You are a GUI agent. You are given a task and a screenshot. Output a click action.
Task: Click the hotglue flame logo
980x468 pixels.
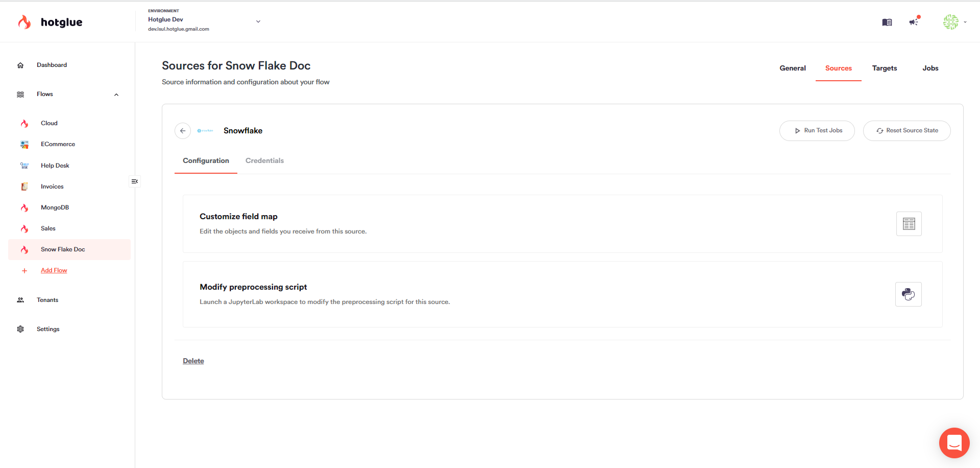(24, 22)
